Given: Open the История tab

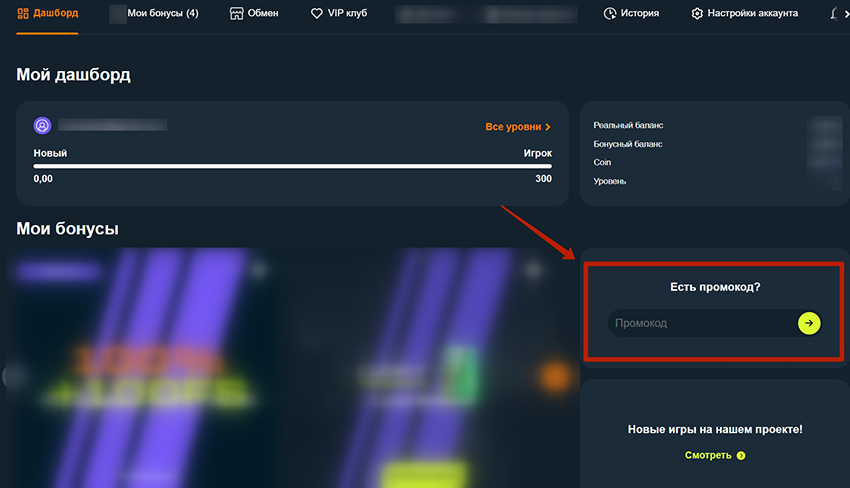Looking at the screenshot, I should [x=632, y=13].
